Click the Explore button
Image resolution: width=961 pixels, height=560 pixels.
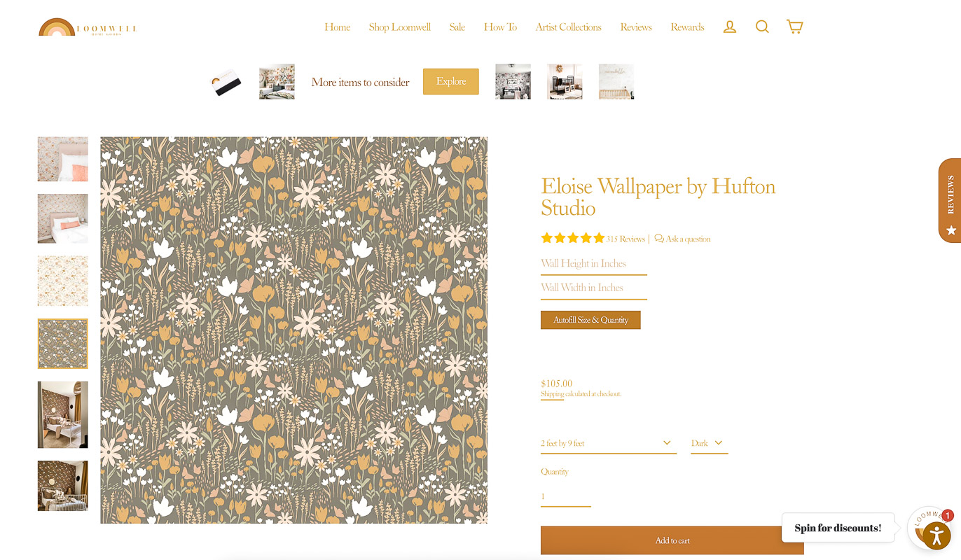451,81
